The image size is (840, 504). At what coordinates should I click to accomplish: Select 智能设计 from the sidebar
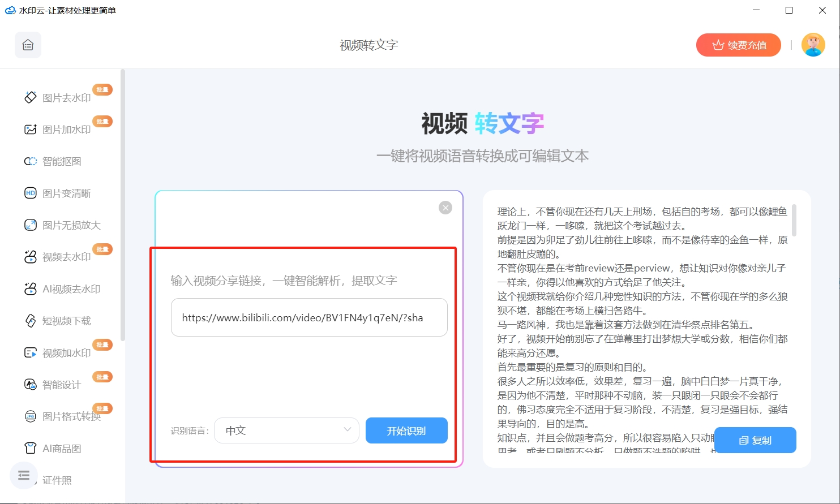click(x=62, y=385)
